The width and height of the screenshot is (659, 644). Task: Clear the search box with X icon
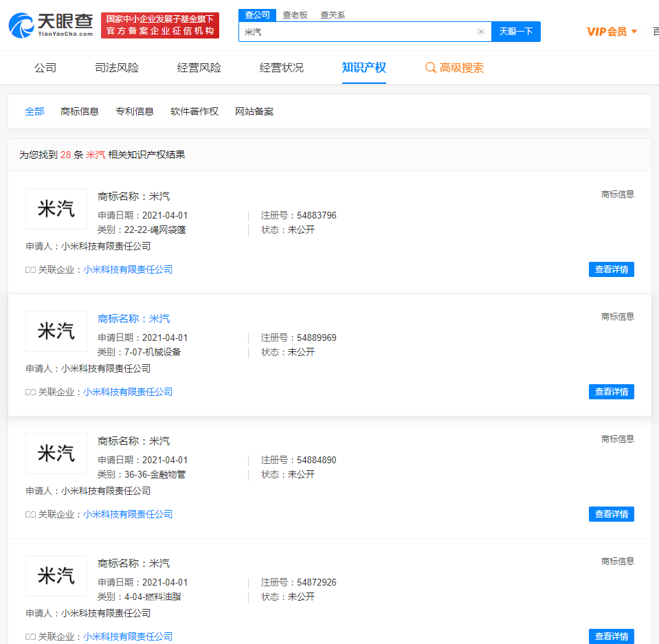(481, 32)
